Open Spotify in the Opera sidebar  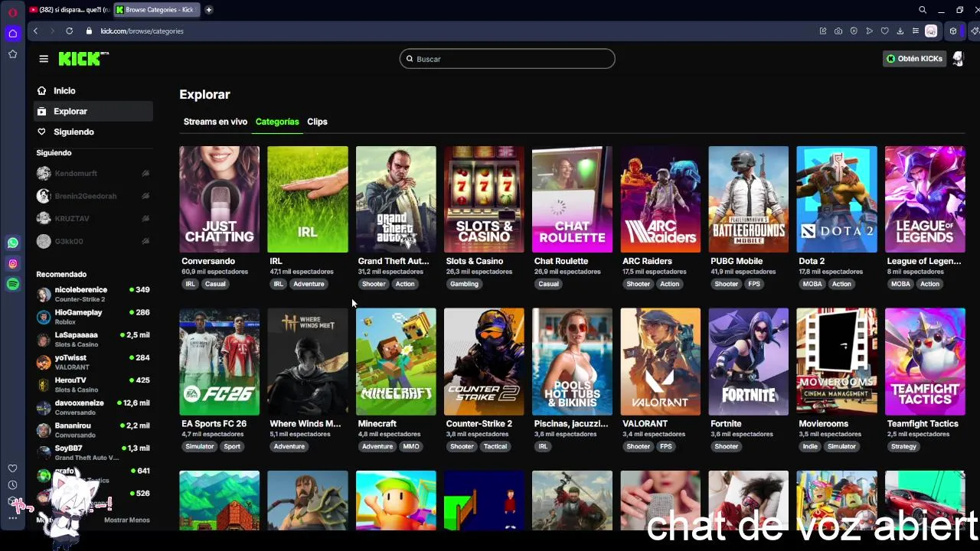click(12, 284)
